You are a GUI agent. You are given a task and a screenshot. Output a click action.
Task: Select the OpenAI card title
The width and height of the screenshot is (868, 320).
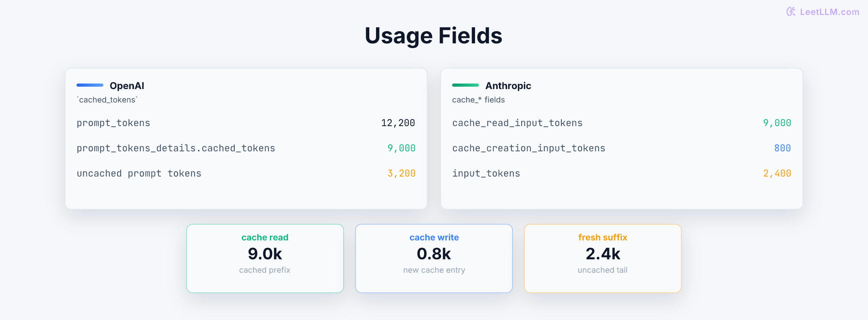click(127, 86)
